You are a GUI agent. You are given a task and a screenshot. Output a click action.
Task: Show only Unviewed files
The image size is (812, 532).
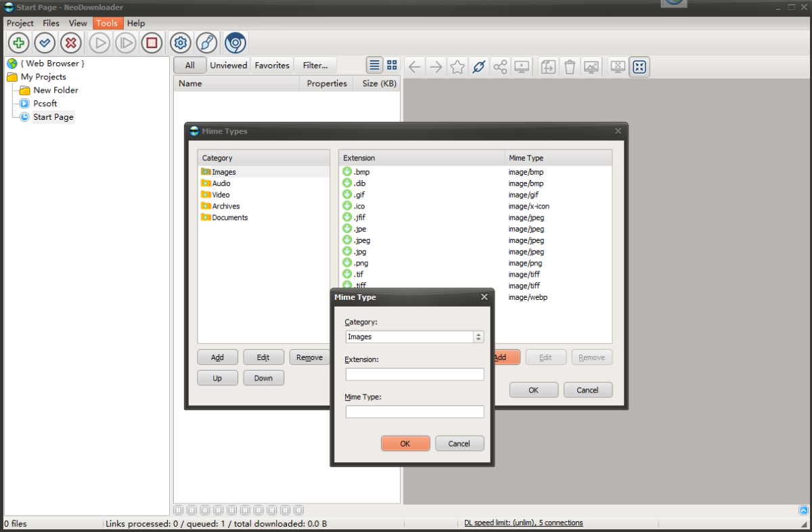228,65
